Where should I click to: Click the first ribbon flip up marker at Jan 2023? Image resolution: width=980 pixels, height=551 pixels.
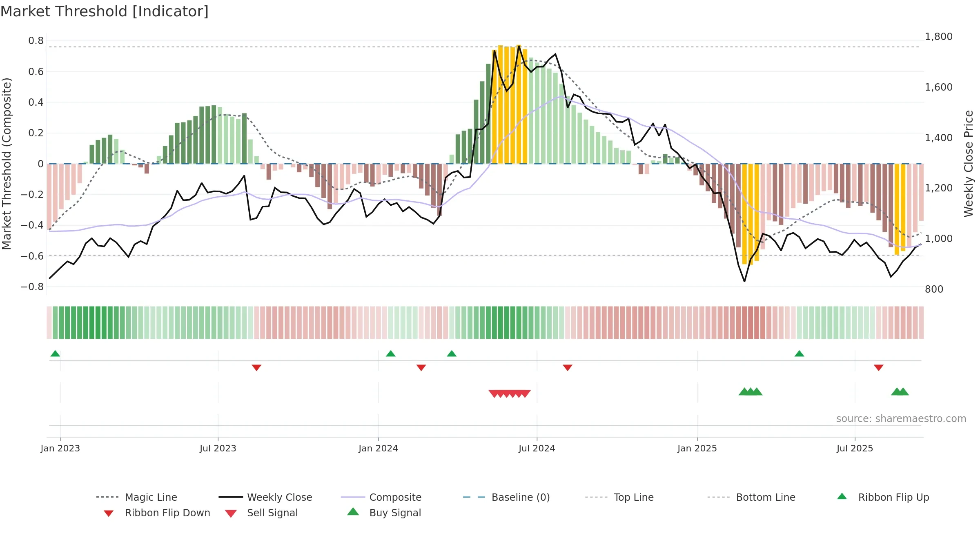[55, 353]
